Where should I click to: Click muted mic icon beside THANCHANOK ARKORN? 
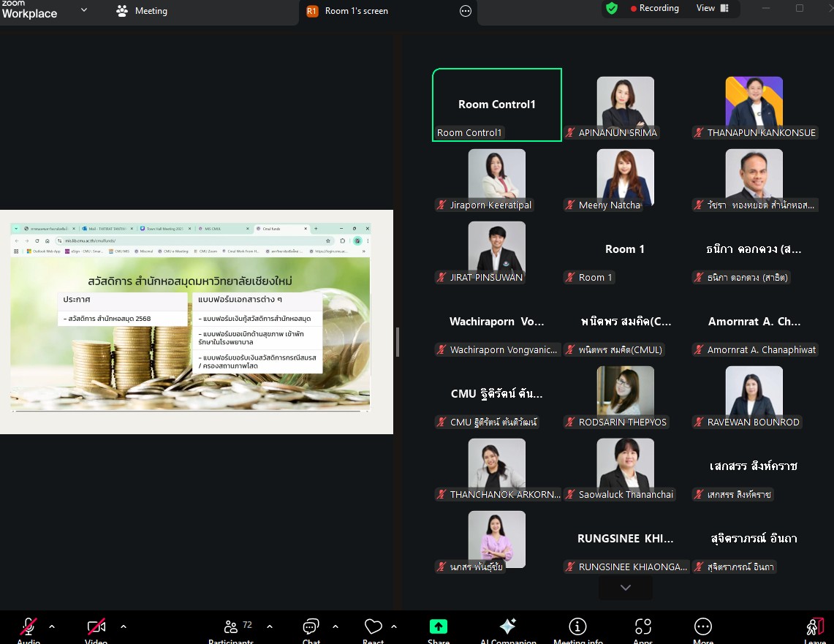(441, 494)
